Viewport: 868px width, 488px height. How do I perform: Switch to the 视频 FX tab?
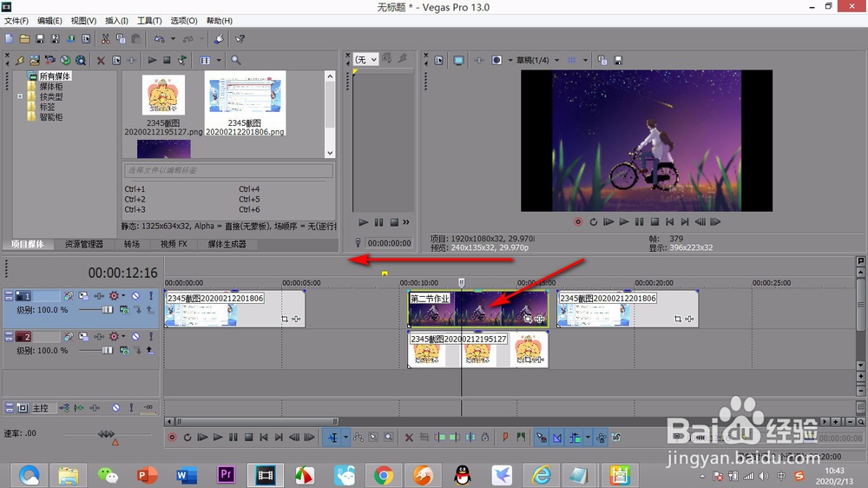(x=174, y=244)
